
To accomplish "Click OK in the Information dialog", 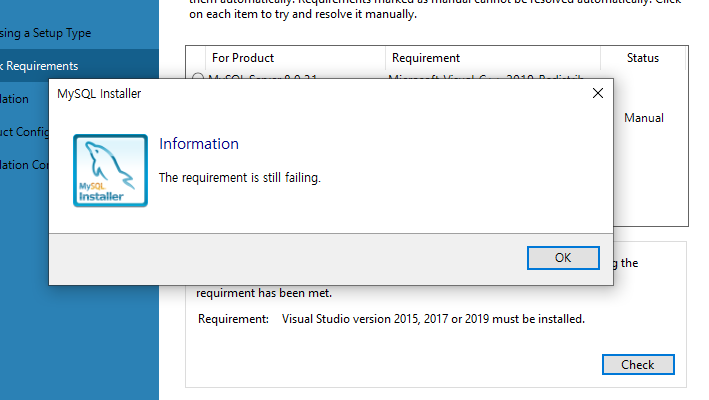I will click(563, 258).
